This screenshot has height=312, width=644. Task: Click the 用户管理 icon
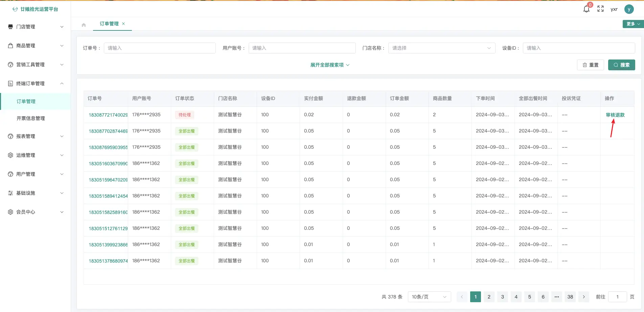pos(10,174)
